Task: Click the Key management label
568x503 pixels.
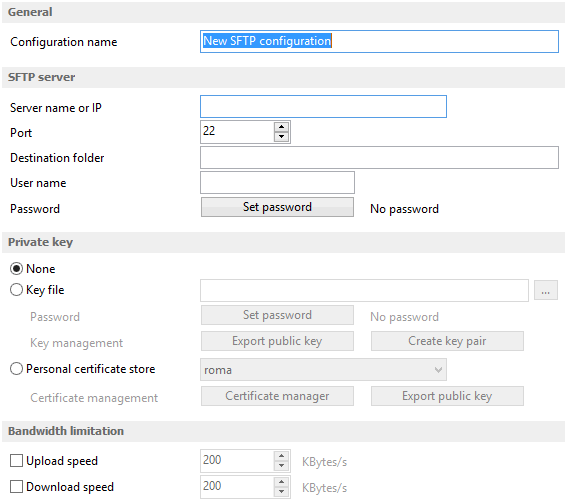Action: [x=76, y=343]
